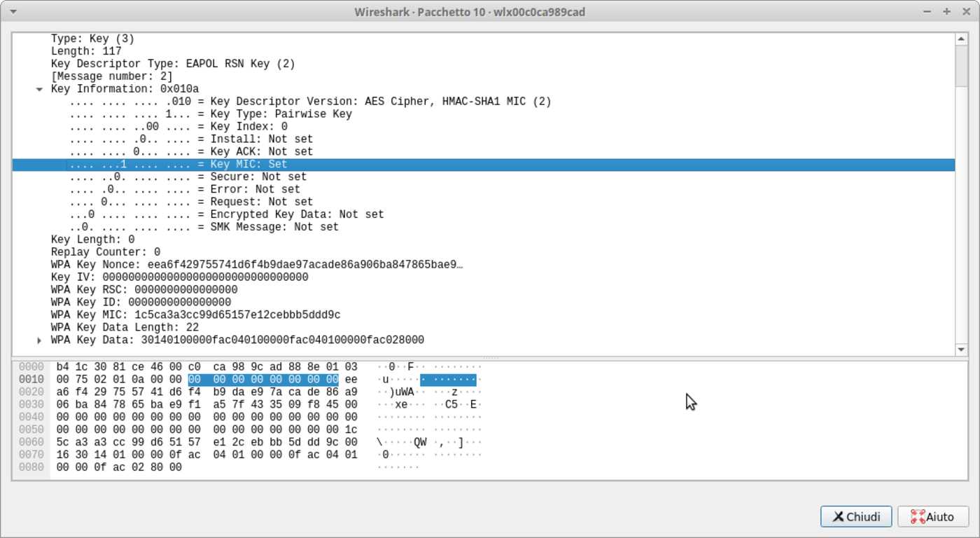The height and width of the screenshot is (538, 980).
Task: Collapse the Key Information tree branch
Action: click(x=40, y=88)
